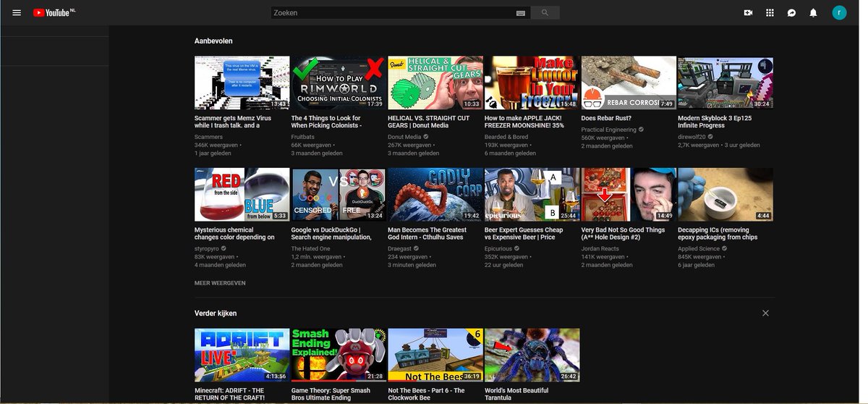Click title 'Minecraft: ADRIFT - THE RETURN OF THE CRAFT!'
Viewport: 868px width, 404px height.
[230, 394]
